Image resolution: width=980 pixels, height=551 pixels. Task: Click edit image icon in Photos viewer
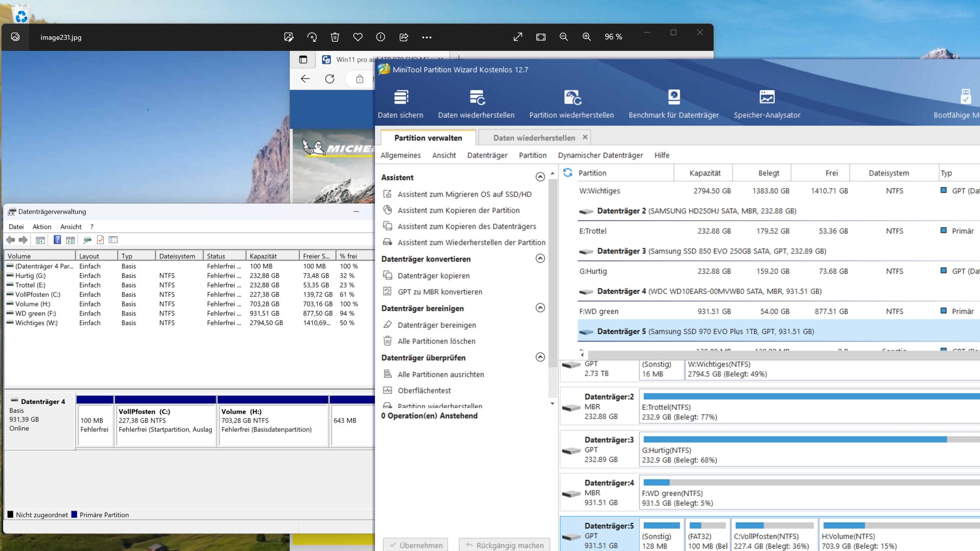point(289,37)
